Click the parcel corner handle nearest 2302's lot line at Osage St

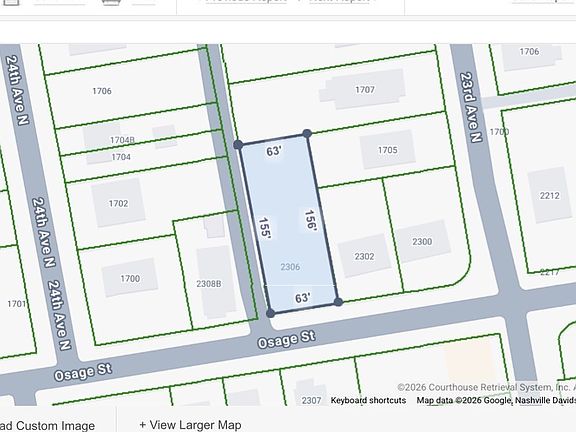(x=338, y=302)
